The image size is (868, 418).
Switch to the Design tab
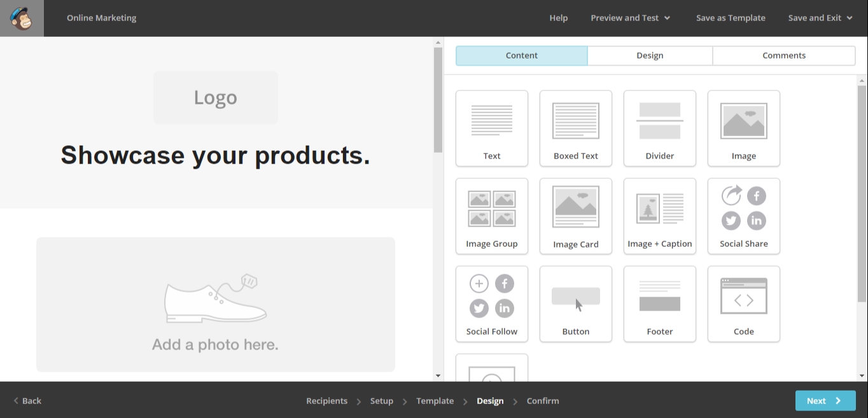click(x=650, y=55)
